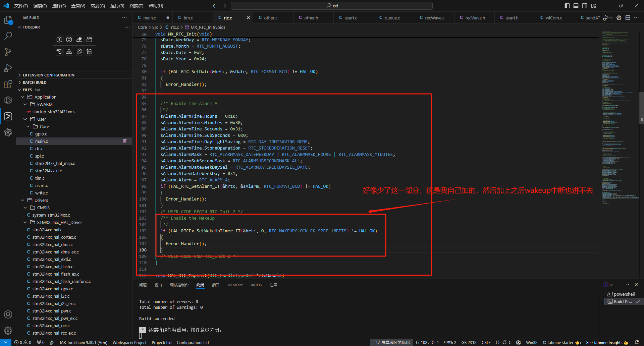Go forward with the navigation arrow
Viewport: 644px width, 346px height.
(224, 6)
